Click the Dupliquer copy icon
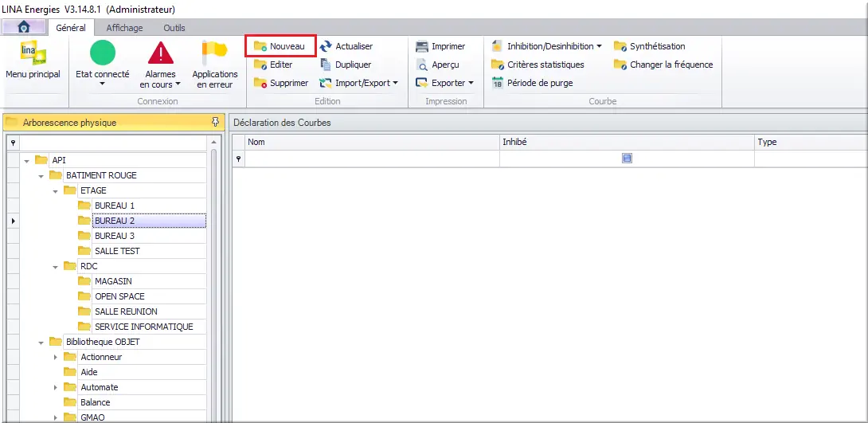This screenshot has height=423, width=868. pyautogui.click(x=326, y=65)
